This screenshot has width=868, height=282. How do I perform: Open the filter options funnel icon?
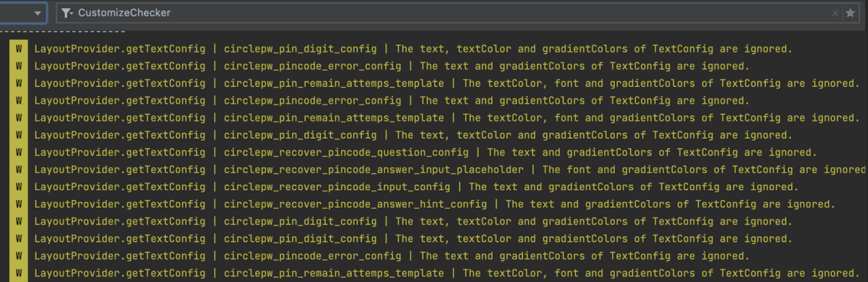[x=67, y=13]
